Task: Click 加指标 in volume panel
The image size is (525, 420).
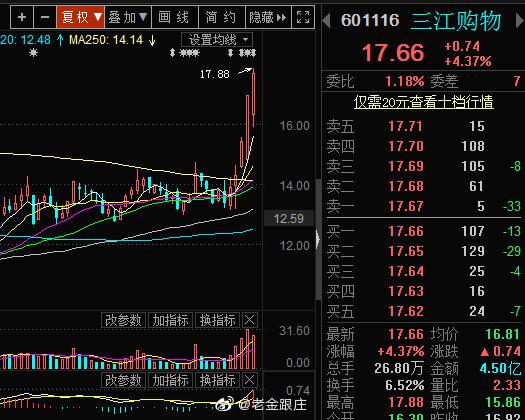Action: click(170, 320)
